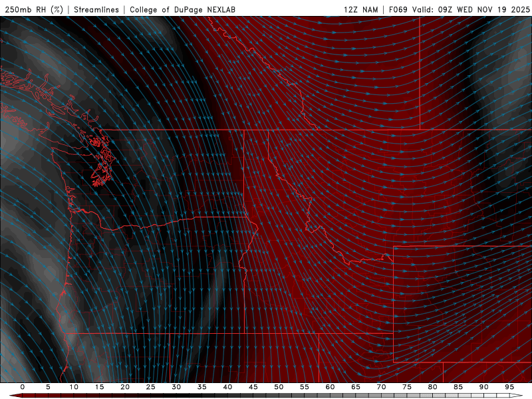Click colorbar label "65"
This screenshot has height=399, width=532.
[x=356, y=387]
